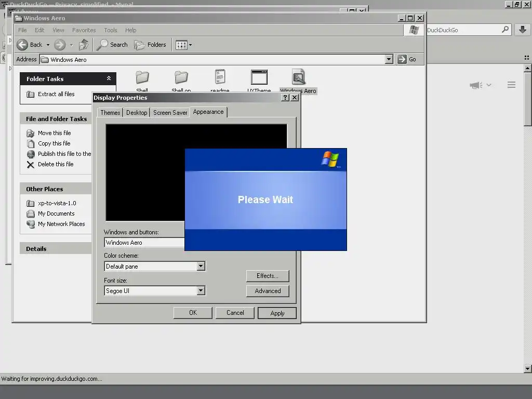Open the Views dropdown arrow
The width and height of the screenshot is (532, 399).
tap(190, 45)
